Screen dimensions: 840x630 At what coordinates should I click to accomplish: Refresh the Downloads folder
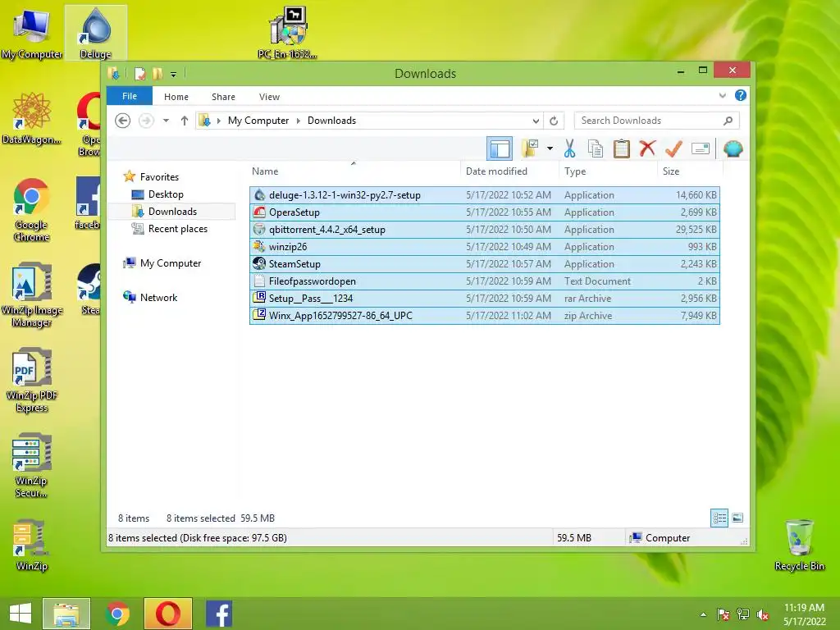(x=554, y=121)
